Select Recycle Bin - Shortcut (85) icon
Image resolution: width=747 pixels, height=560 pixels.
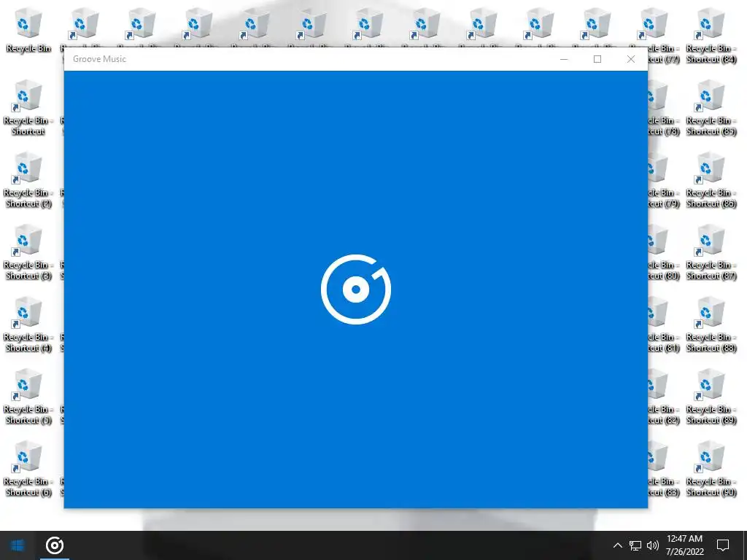point(711,108)
